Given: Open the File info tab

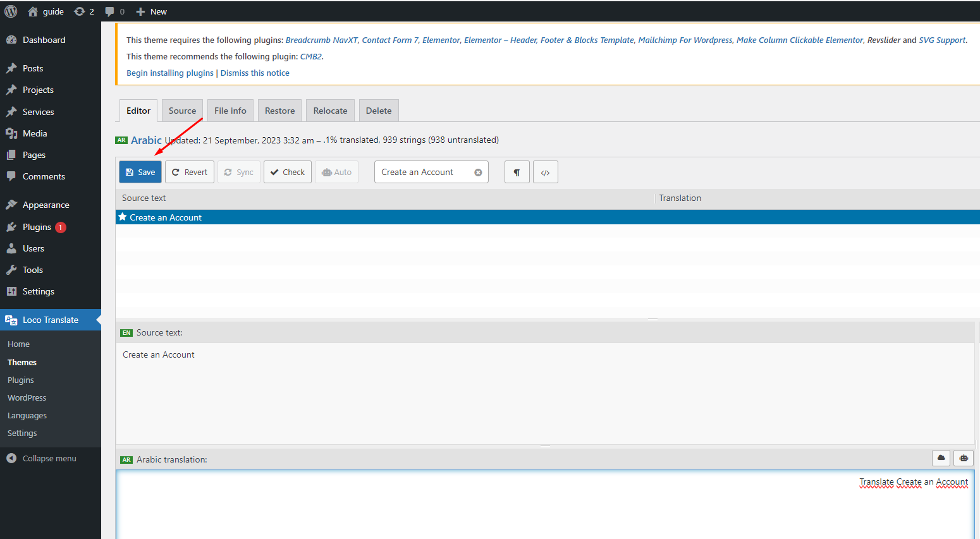Looking at the screenshot, I should tap(230, 111).
